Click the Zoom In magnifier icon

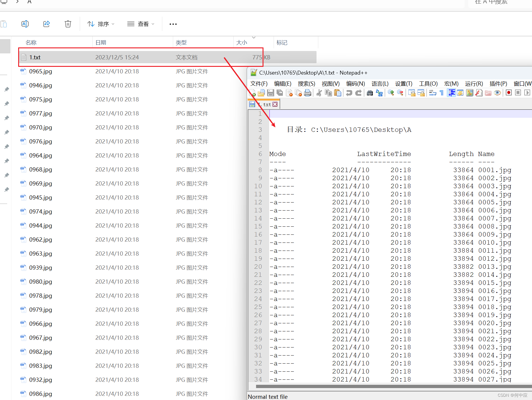click(x=391, y=93)
